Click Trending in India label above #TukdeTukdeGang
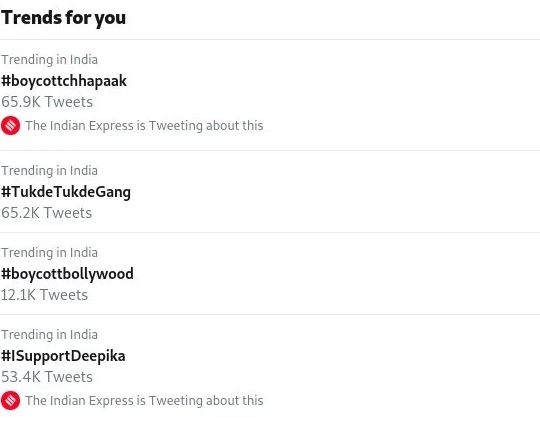The height and width of the screenshot is (430, 540). tap(50, 171)
